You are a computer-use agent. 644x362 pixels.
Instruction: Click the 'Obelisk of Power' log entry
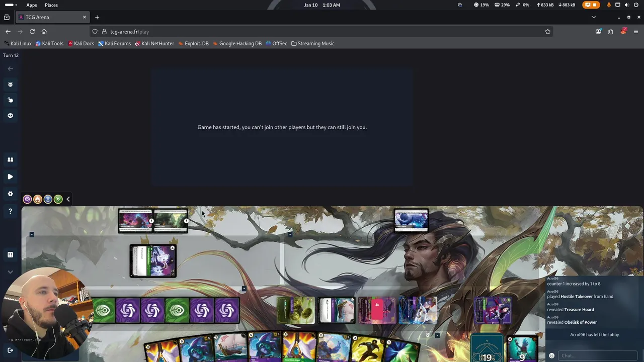pyautogui.click(x=572, y=322)
